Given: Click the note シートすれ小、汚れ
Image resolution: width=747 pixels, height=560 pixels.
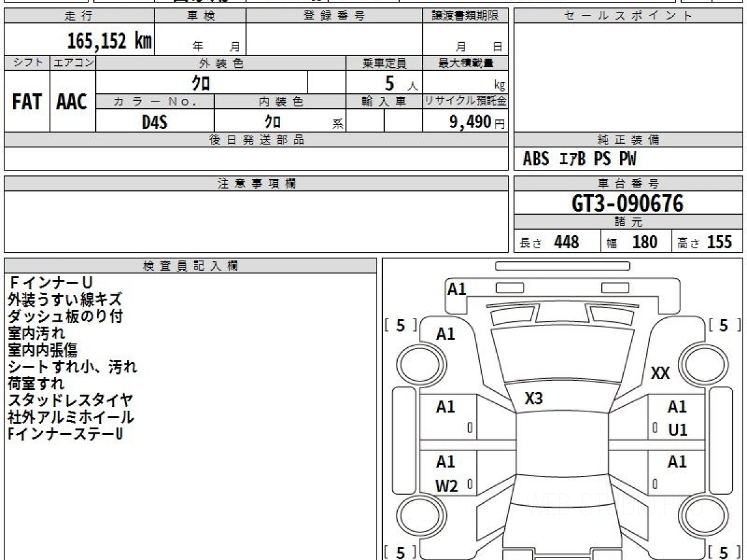Looking at the screenshot, I should (x=72, y=367).
